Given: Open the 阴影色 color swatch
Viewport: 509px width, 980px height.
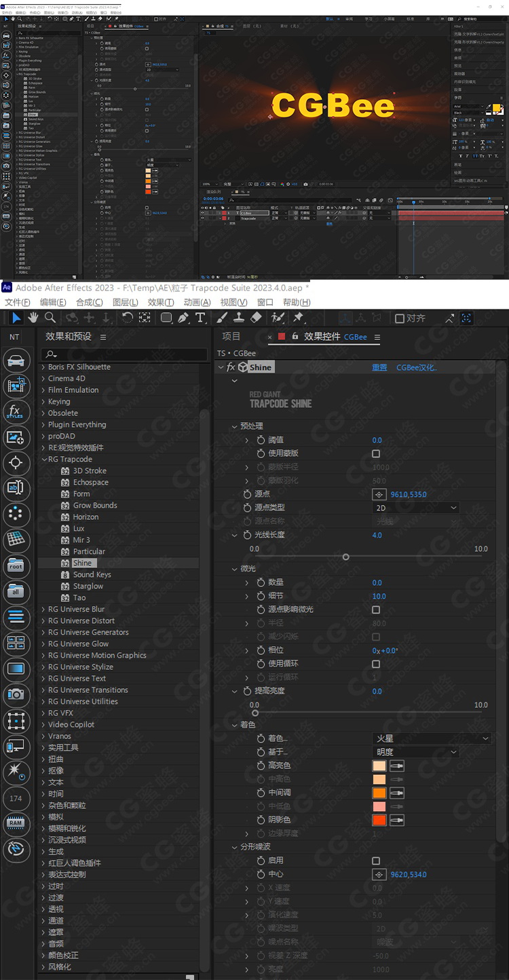Looking at the screenshot, I should (379, 820).
